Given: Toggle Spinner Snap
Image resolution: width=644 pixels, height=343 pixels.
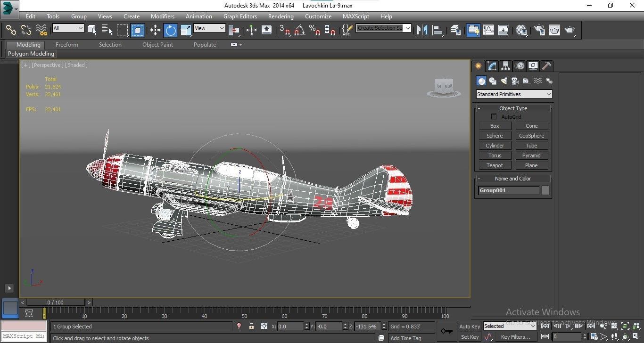Looking at the screenshot, I should 330,30.
